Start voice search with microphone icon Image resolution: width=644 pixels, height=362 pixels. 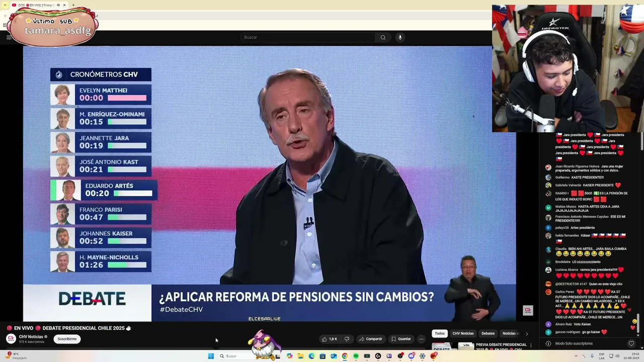(400, 37)
